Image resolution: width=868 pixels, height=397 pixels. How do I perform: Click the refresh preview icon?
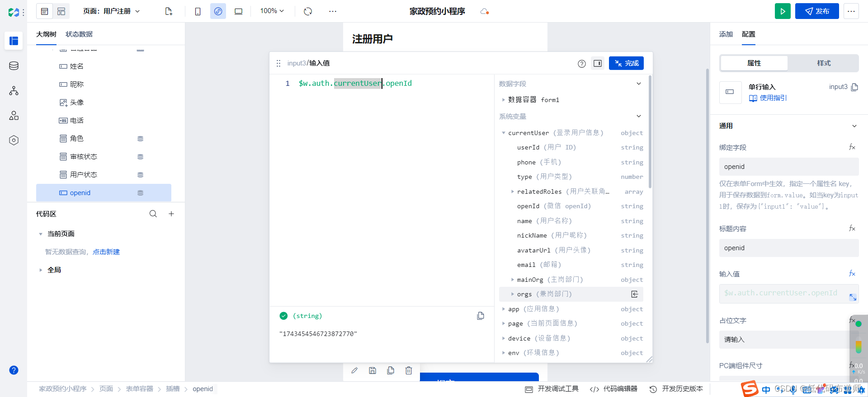308,11
